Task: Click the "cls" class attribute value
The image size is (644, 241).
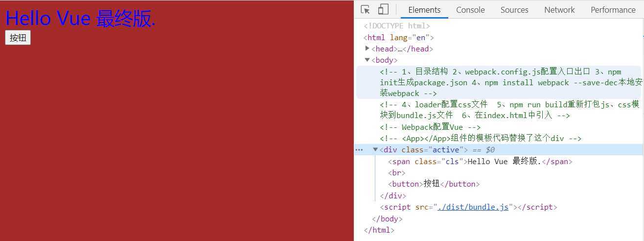Action: (452, 162)
